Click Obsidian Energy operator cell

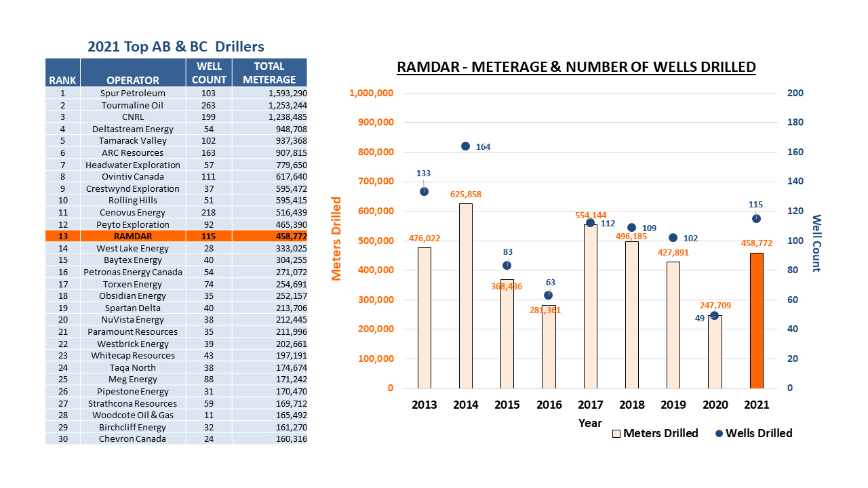pos(133,296)
